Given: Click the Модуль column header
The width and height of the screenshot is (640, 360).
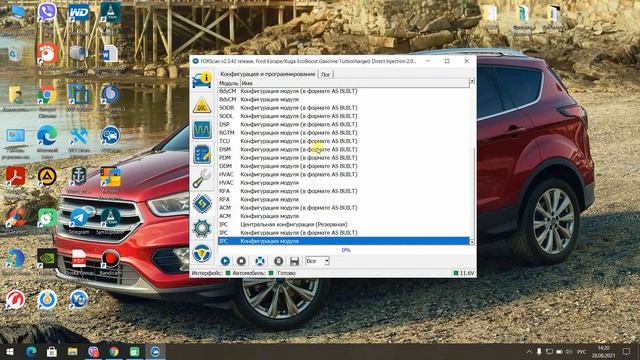Looking at the screenshot, I should (x=229, y=83).
